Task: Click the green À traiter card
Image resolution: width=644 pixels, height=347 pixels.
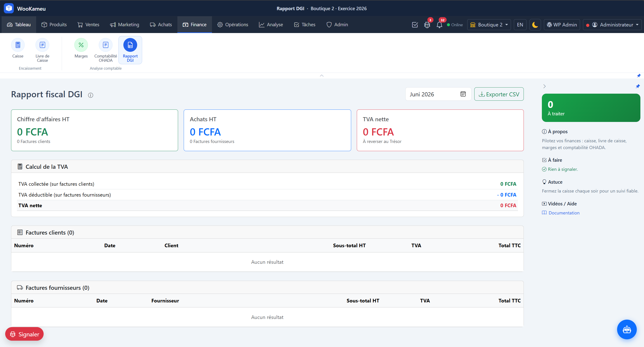Action: 591,108
